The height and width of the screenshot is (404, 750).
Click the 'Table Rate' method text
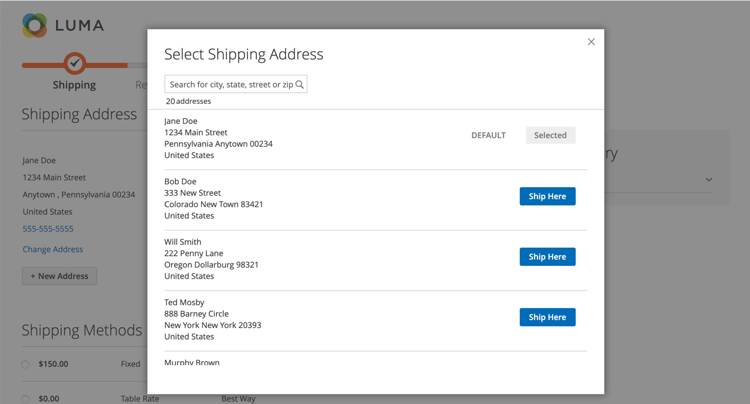pos(140,399)
